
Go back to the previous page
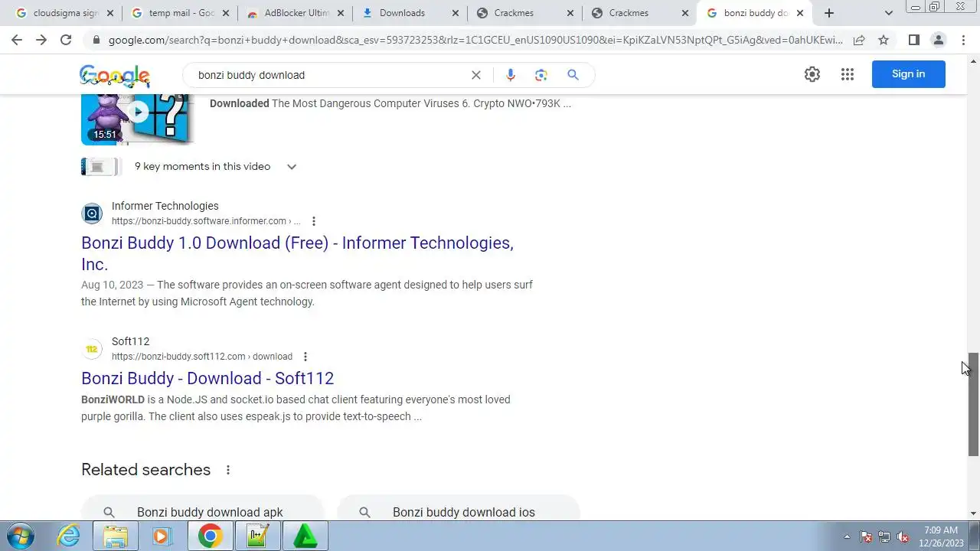pos(17,40)
